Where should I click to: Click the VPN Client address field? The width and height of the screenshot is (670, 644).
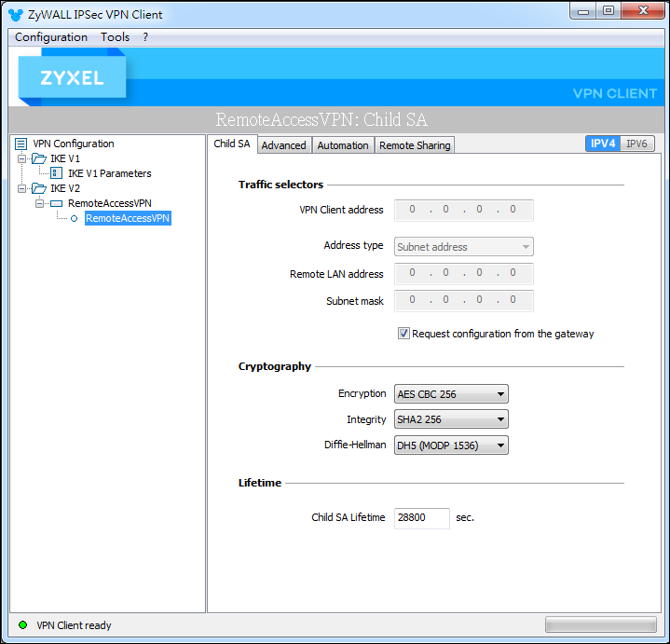pyautogui.click(x=464, y=210)
